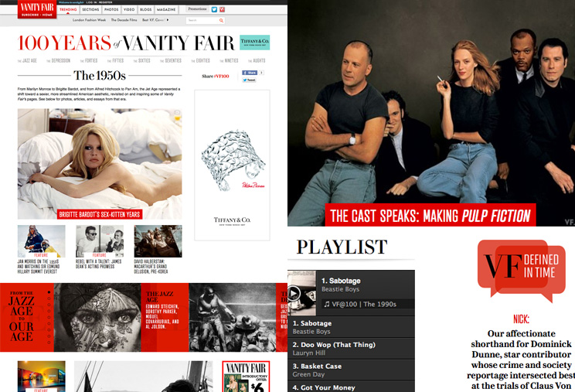Open Brigitte Bardot's Sex-Kitten Years feature image
Viewport: 575px width, 392px height.
point(100,164)
